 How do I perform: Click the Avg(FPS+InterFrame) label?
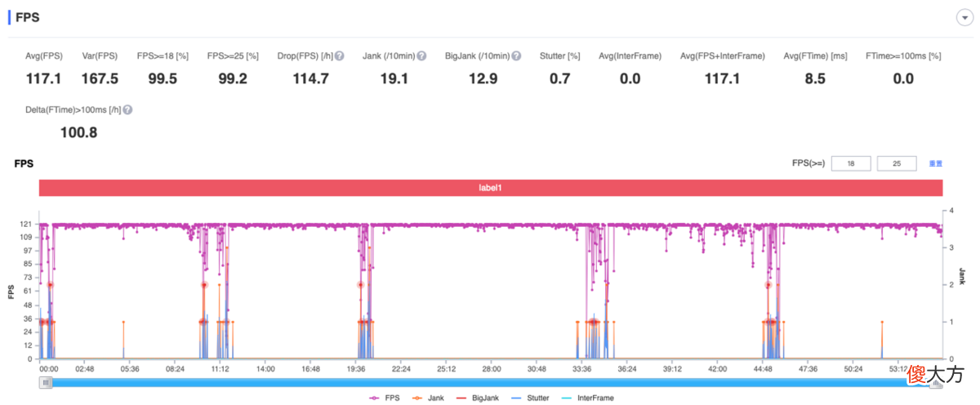point(722,56)
